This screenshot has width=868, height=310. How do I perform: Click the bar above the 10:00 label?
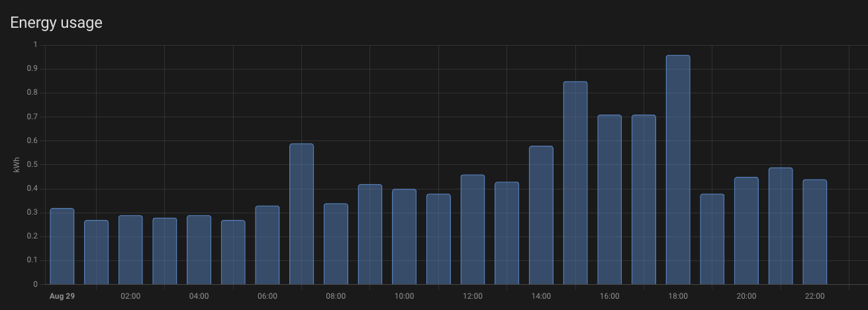click(x=404, y=237)
